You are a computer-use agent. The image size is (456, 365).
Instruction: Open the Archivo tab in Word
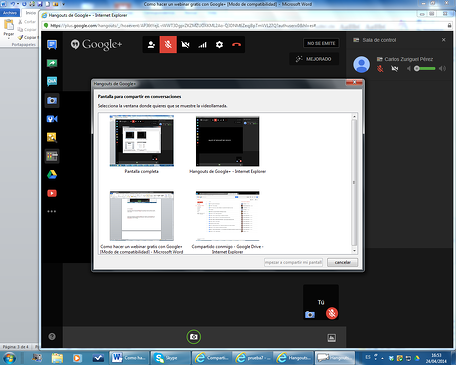10,13
